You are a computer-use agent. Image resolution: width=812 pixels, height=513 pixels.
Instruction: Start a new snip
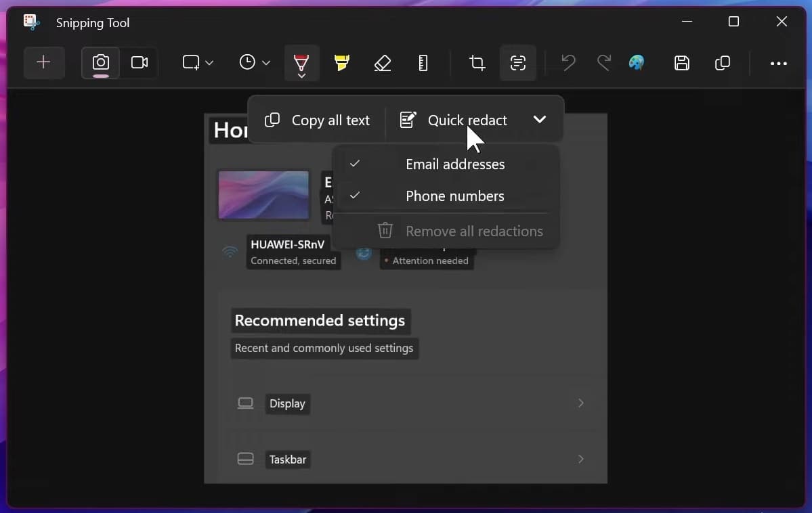(43, 62)
